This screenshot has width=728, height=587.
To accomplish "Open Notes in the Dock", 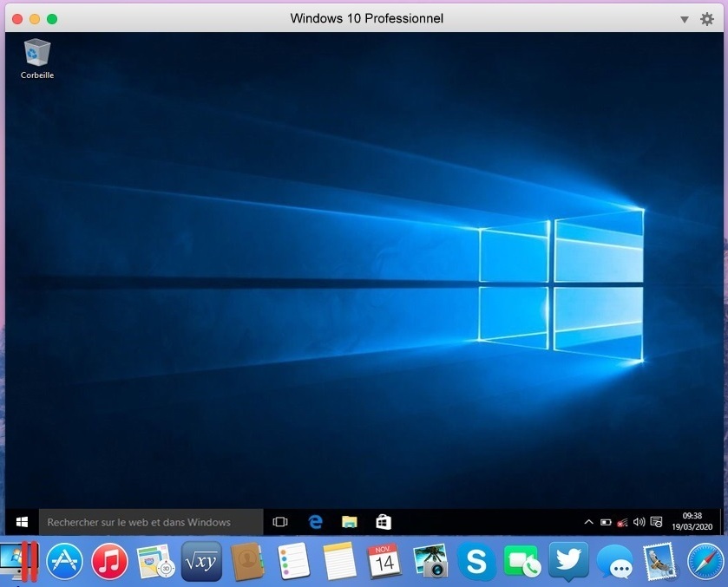I will tap(339, 562).
